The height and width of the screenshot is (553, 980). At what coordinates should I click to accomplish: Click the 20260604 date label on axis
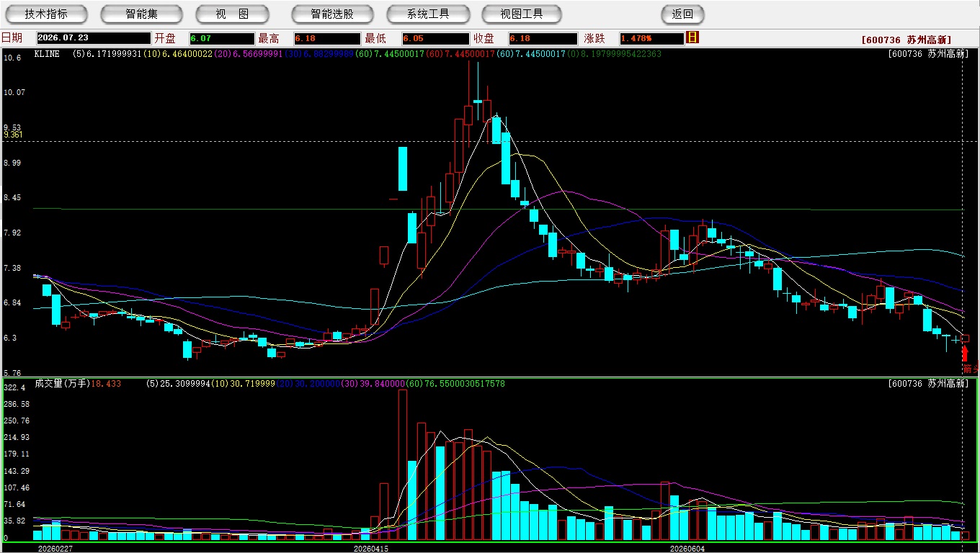687,549
